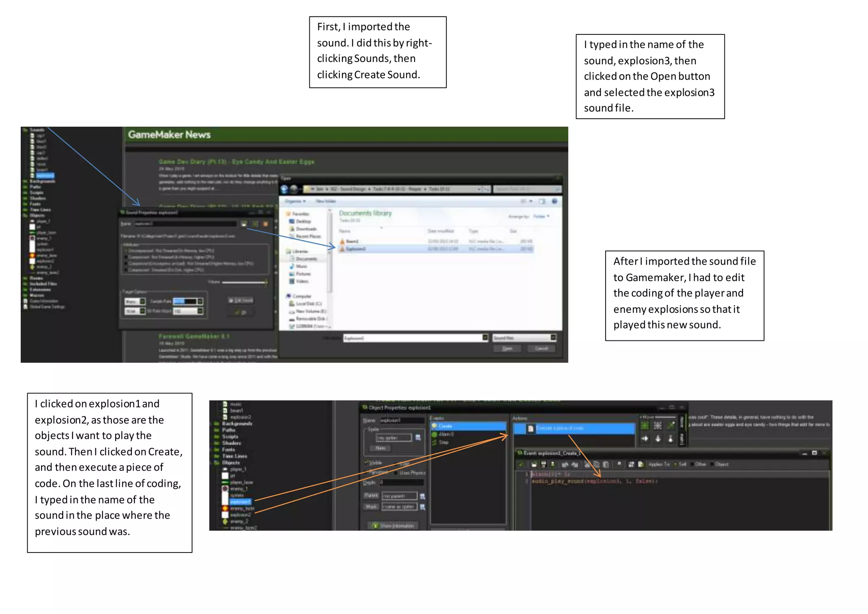Click the load sound folder icon
This screenshot has width=868, height=614.
point(244,223)
